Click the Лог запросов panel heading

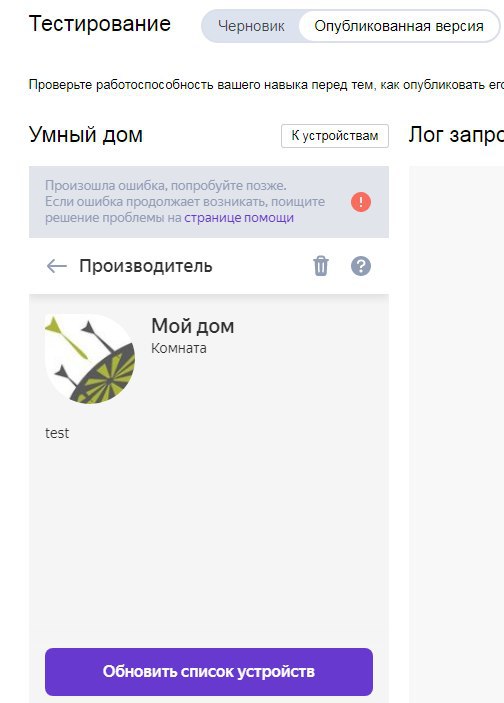[x=456, y=135]
